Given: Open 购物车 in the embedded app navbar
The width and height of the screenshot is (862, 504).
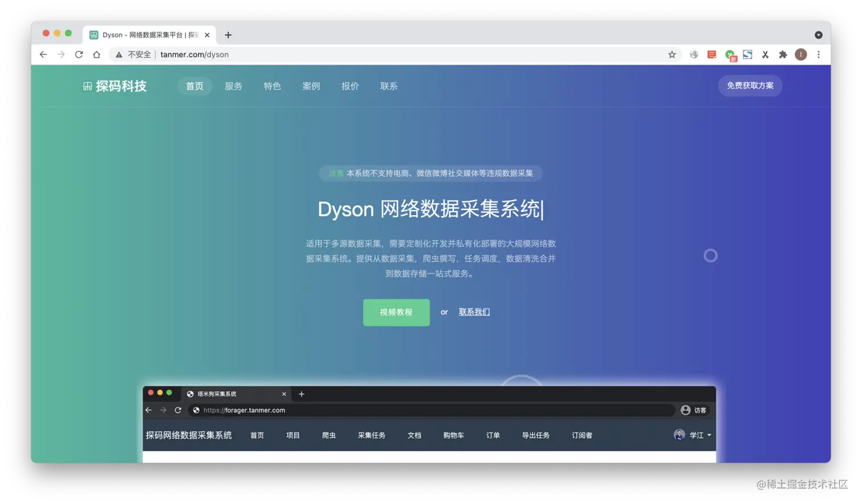Looking at the screenshot, I should (454, 435).
